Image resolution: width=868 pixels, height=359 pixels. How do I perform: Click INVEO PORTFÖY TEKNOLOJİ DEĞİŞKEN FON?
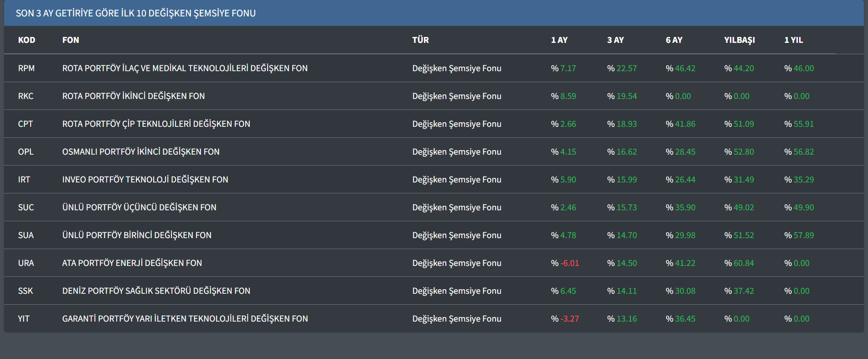click(x=145, y=180)
